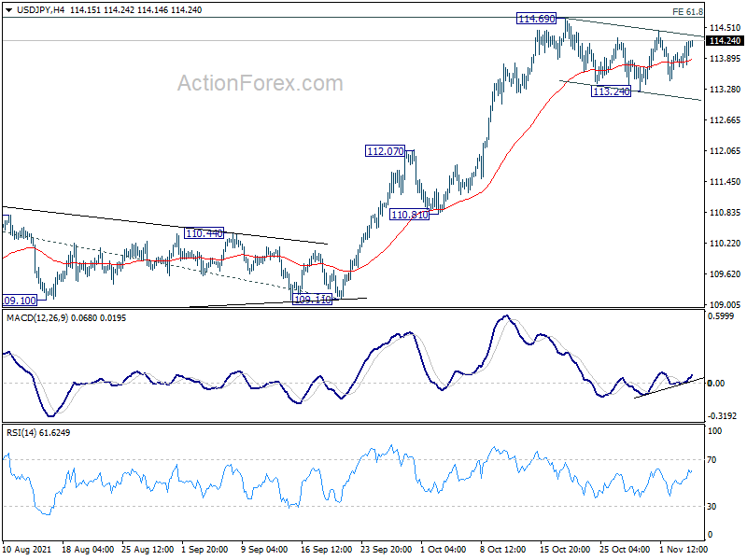
Task: Click the 25 Aug 12:00 time label
Action: [148, 549]
